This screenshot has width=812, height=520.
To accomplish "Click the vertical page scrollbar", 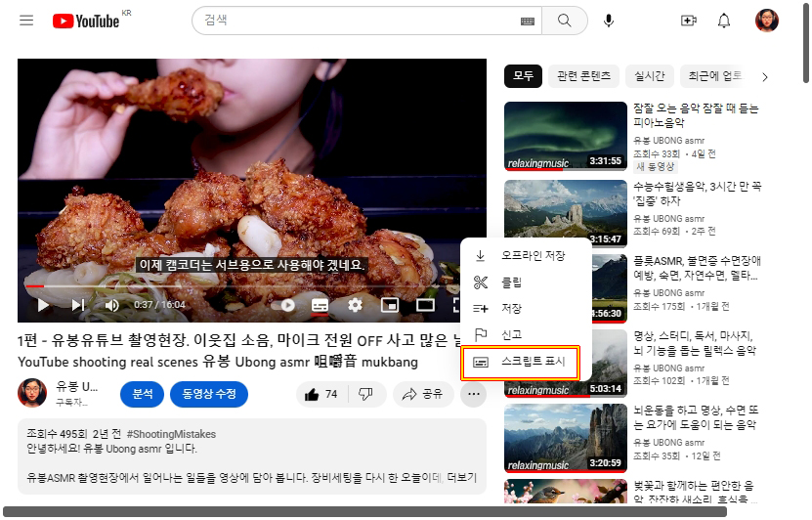I will coord(806,43).
